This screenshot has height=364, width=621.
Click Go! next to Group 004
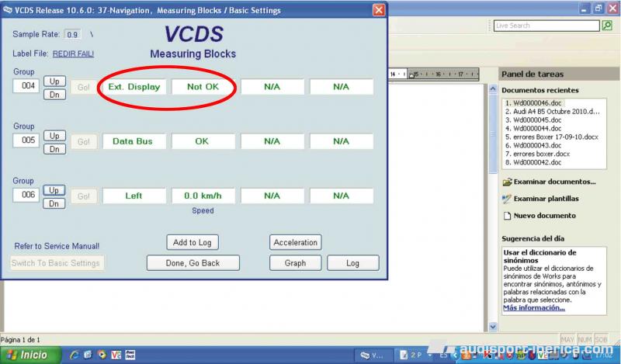click(x=84, y=87)
